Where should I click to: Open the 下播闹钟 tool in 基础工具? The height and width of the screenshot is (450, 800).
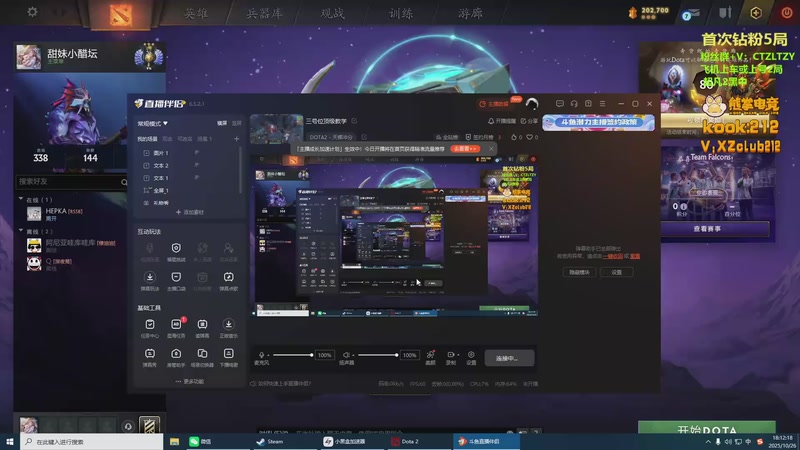pyautogui.click(x=229, y=357)
